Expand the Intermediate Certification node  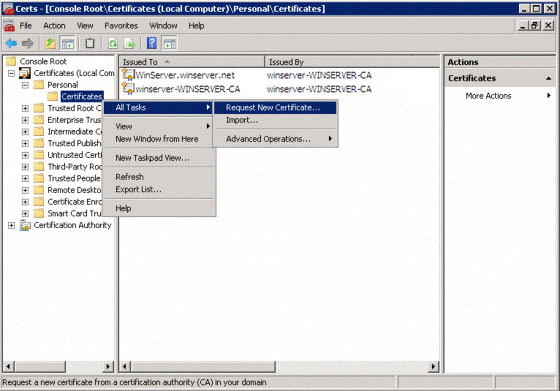tap(25, 132)
